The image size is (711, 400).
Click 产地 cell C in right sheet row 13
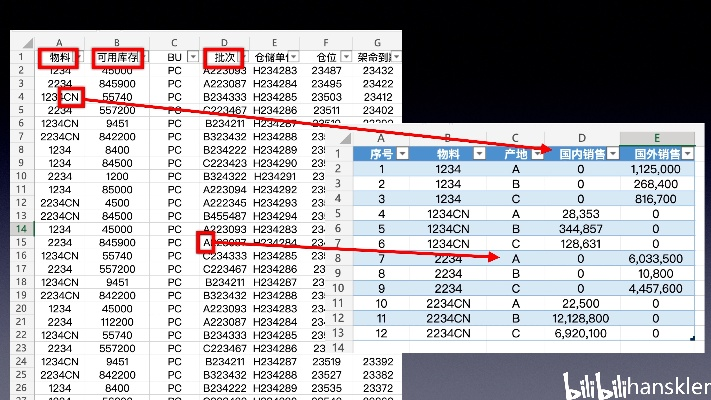coord(515,334)
